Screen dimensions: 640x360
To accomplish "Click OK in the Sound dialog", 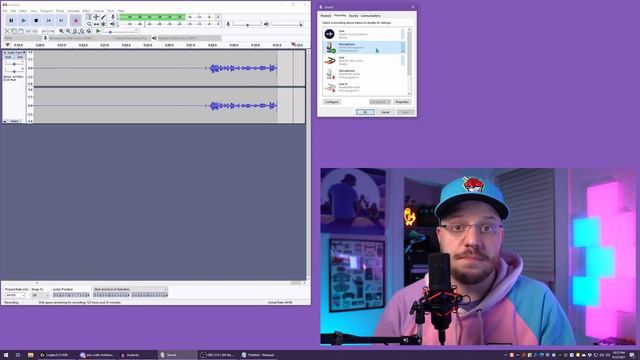I will click(365, 112).
